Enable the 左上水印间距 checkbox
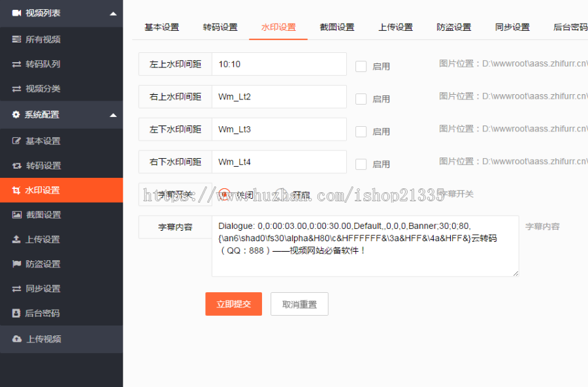Image resolution: width=588 pixels, height=387 pixels. click(361, 66)
